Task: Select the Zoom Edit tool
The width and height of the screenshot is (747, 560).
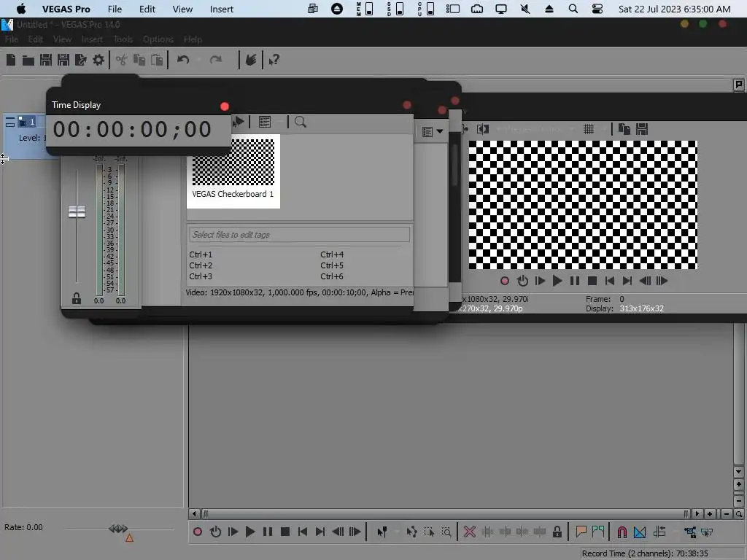Action: click(446, 532)
